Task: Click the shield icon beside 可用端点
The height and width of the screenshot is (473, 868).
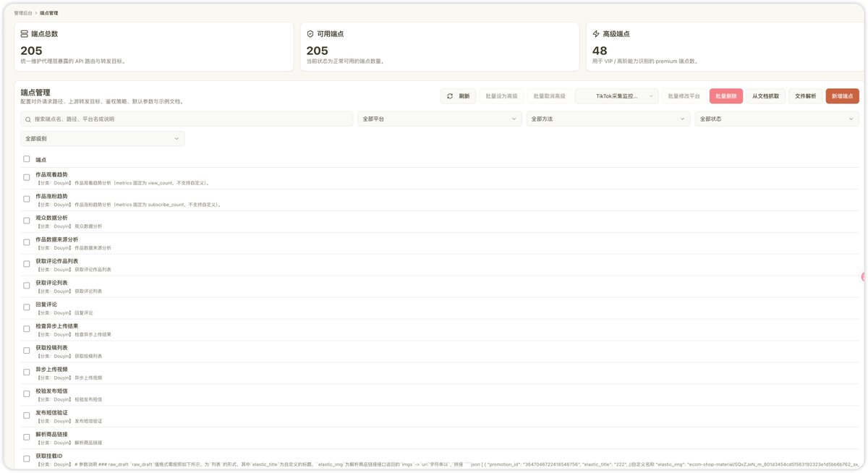Action: click(310, 33)
